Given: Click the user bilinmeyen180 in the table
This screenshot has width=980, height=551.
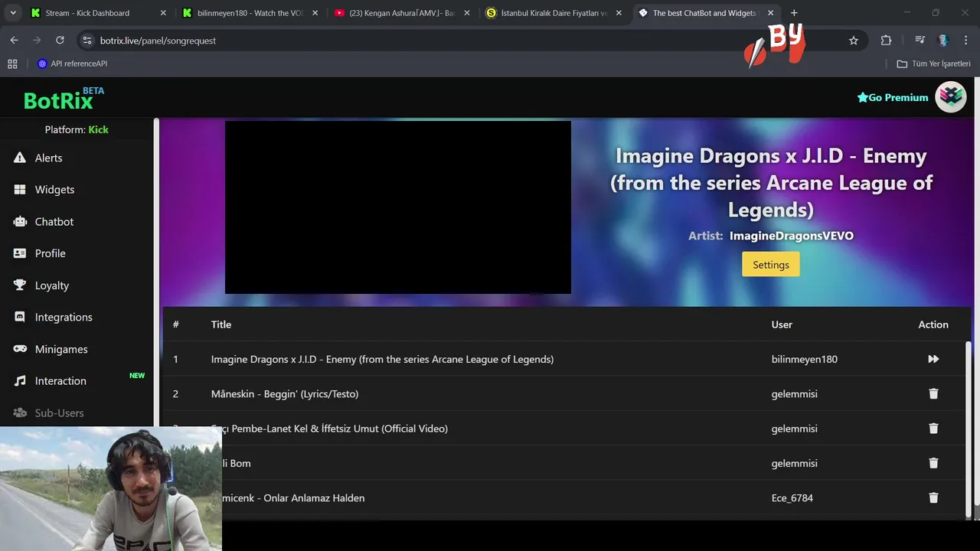Looking at the screenshot, I should (804, 359).
